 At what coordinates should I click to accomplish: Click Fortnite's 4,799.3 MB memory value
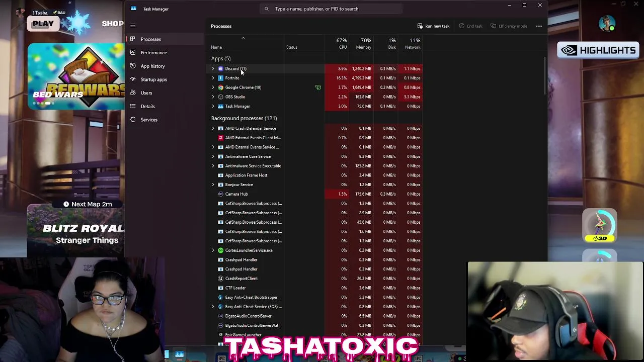coord(362,78)
